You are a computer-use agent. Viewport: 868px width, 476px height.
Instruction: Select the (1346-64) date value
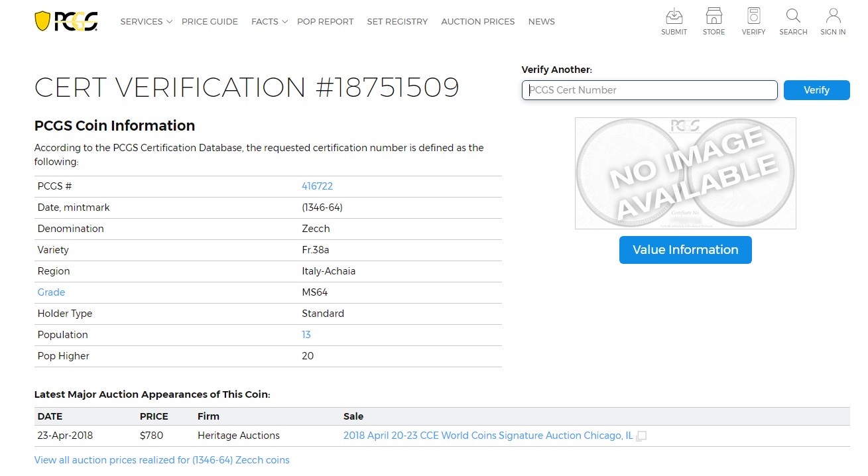click(x=322, y=208)
